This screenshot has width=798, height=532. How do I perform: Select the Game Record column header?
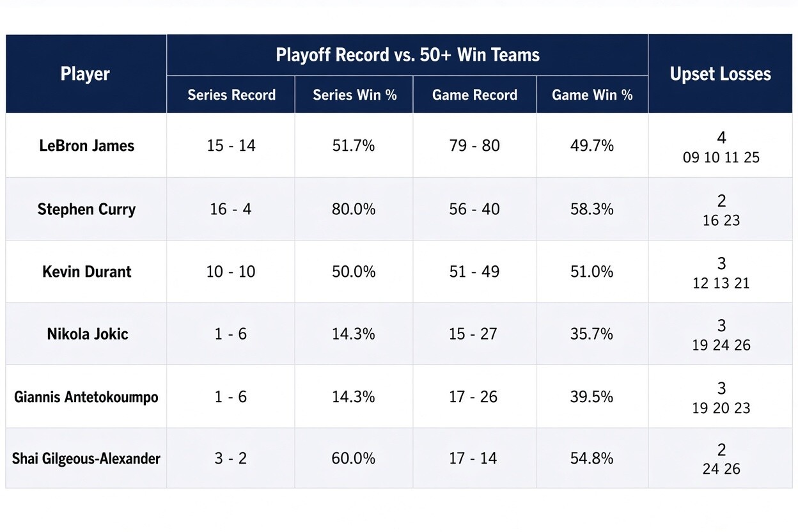coord(474,95)
